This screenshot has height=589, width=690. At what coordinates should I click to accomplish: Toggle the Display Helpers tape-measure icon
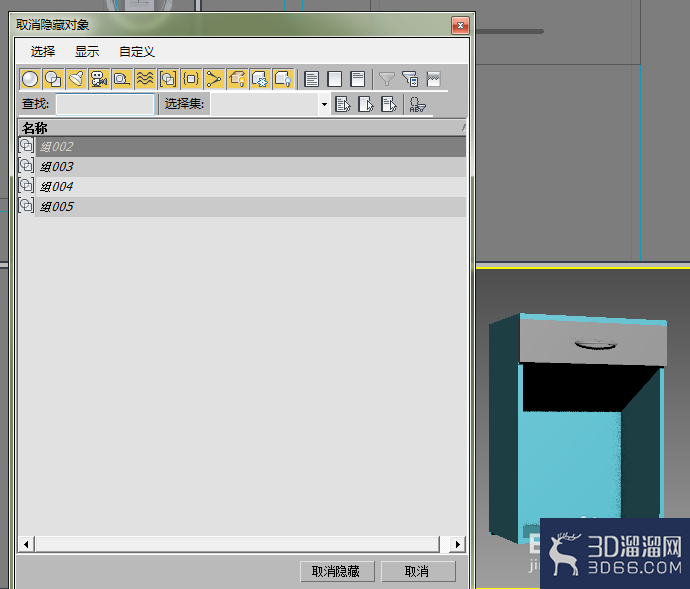(122, 79)
